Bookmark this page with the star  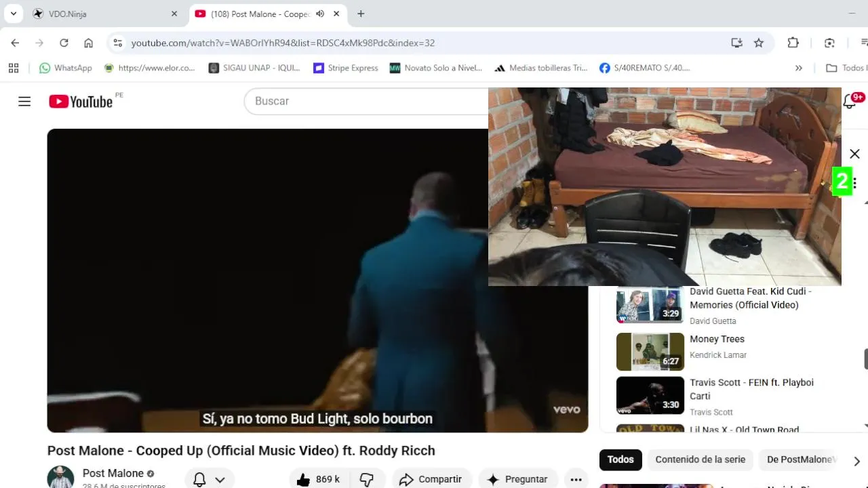pos(759,43)
